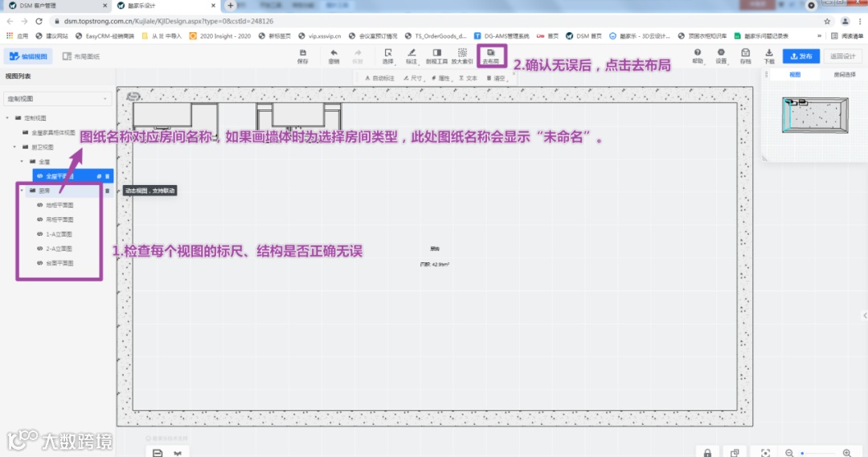Close the annotation sub-toolbar
Image resolution: width=868 pixels, height=457 pixels.
(x=514, y=73)
